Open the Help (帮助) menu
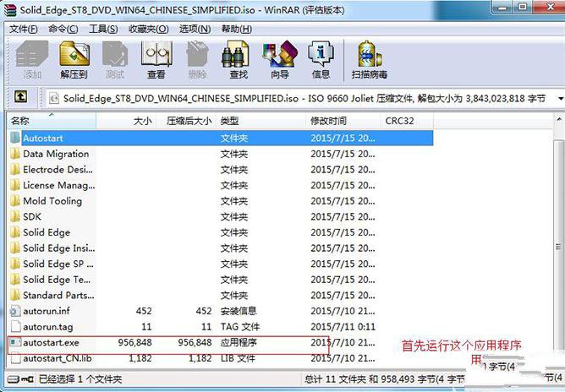The width and height of the screenshot is (565, 392). click(x=236, y=29)
